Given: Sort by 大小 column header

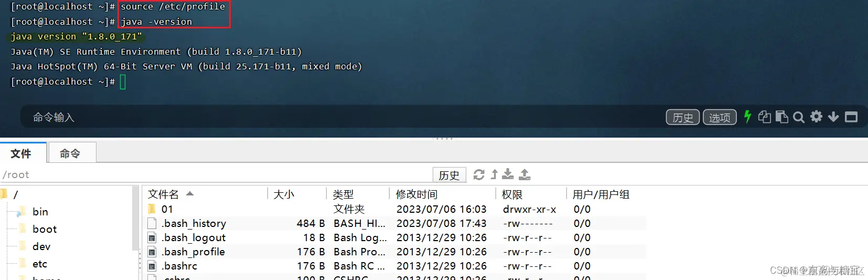Looking at the screenshot, I should 296,194.
